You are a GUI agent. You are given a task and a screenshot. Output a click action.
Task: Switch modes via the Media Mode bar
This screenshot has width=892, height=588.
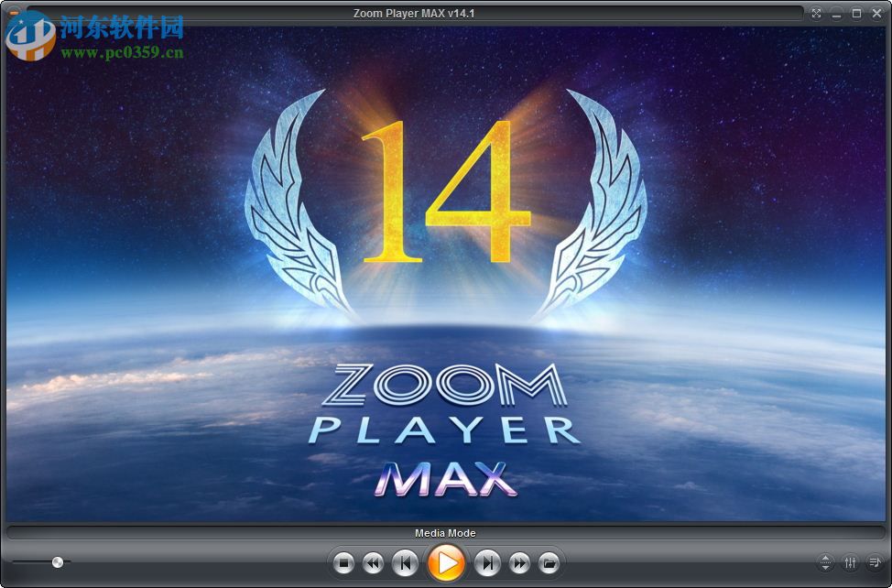point(446,532)
